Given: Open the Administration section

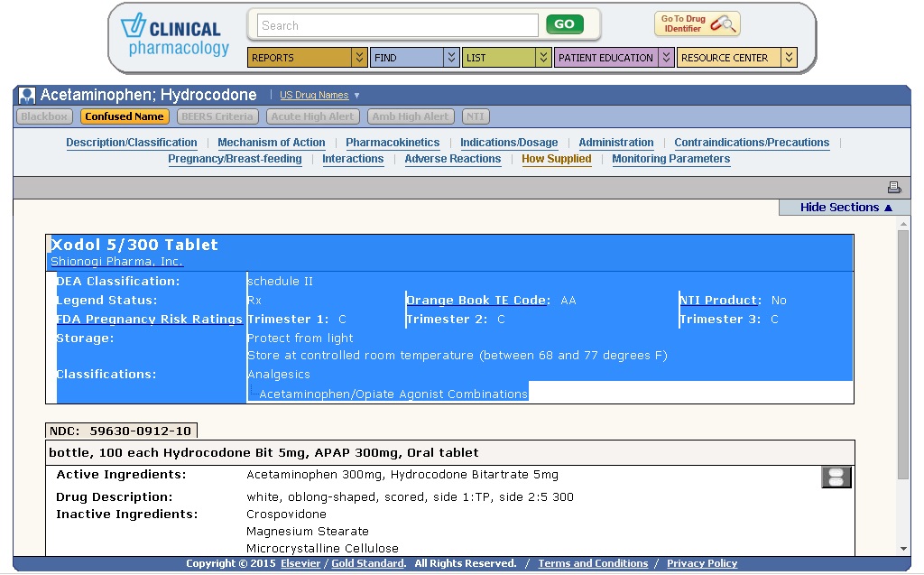Looking at the screenshot, I should coord(615,142).
